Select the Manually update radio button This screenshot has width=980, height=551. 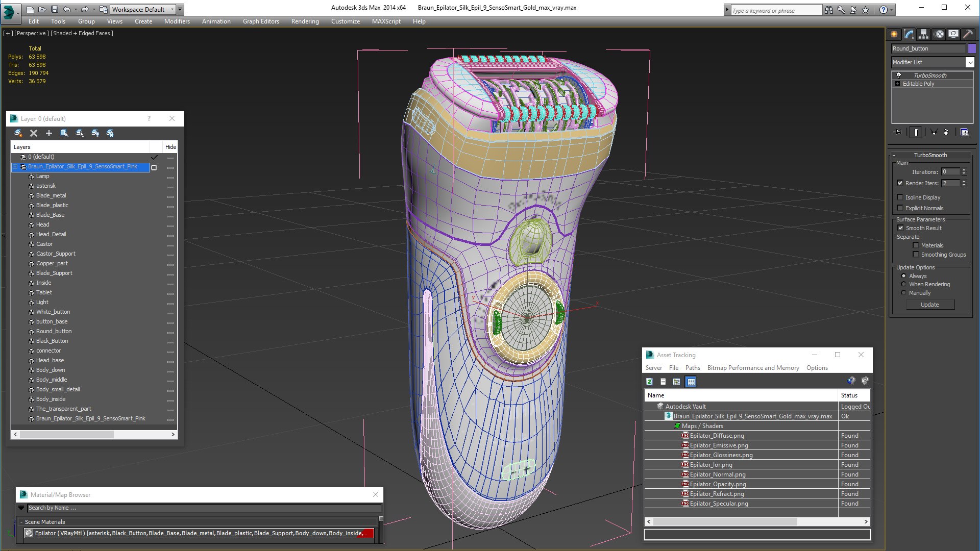pos(903,293)
